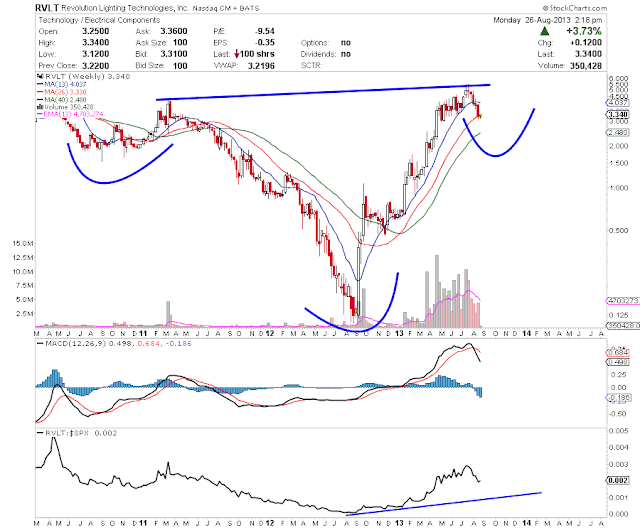The width and height of the screenshot is (640, 530).
Task: Click the -0.50 label on MACD axis
Action: [x=617, y=414]
